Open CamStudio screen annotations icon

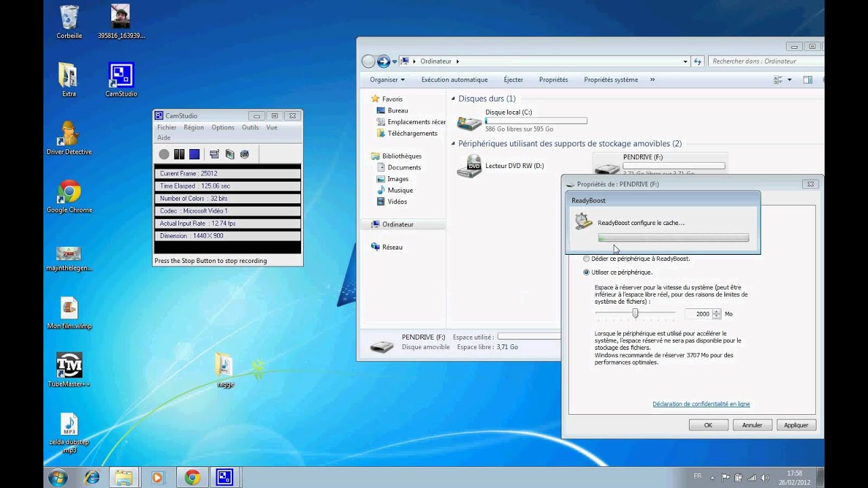pos(230,155)
